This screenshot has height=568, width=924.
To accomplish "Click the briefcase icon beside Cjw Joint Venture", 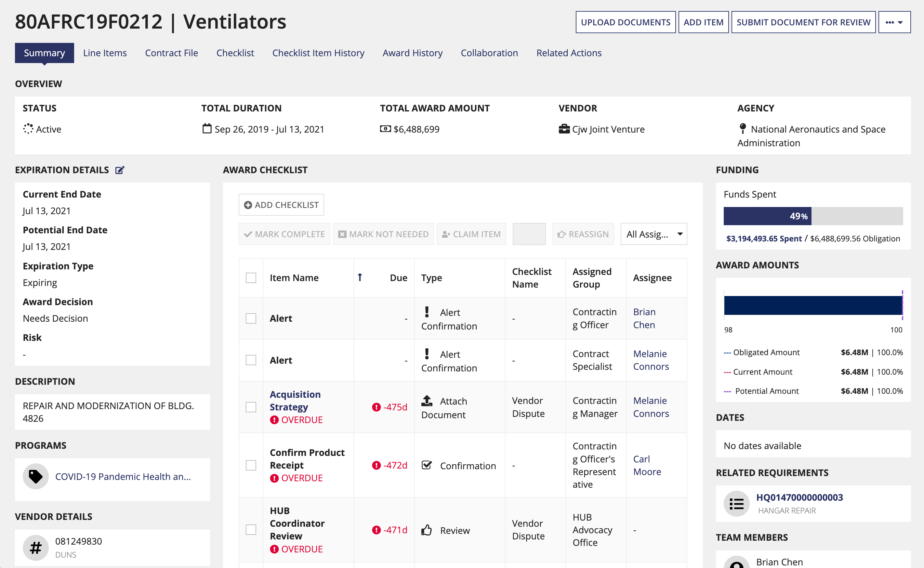I will (x=564, y=129).
